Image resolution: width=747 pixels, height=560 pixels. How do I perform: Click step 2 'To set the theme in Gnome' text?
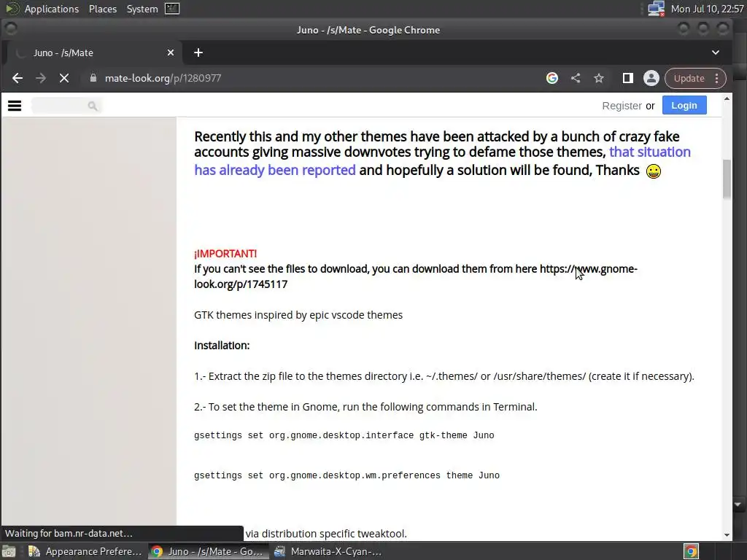(365, 407)
